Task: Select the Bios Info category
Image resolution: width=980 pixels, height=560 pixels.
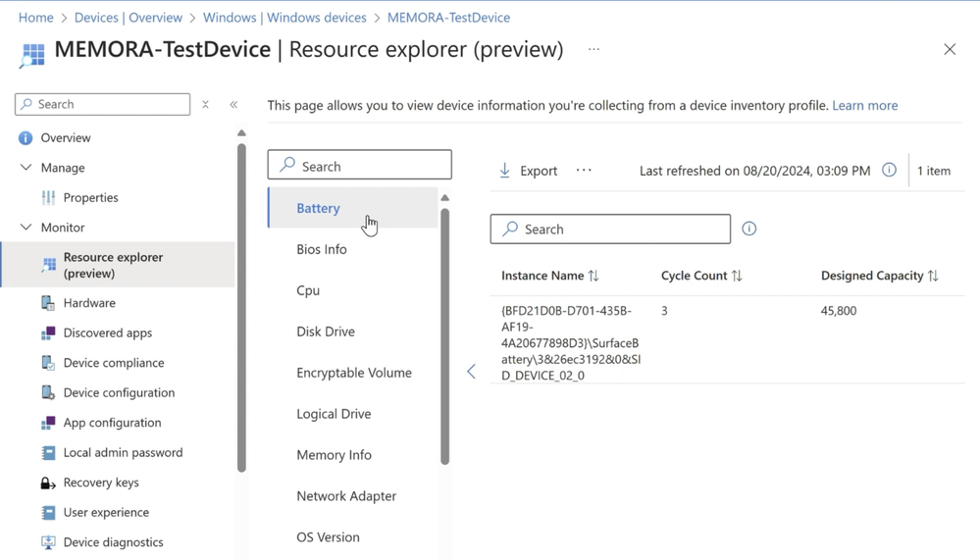Action: [x=353, y=249]
